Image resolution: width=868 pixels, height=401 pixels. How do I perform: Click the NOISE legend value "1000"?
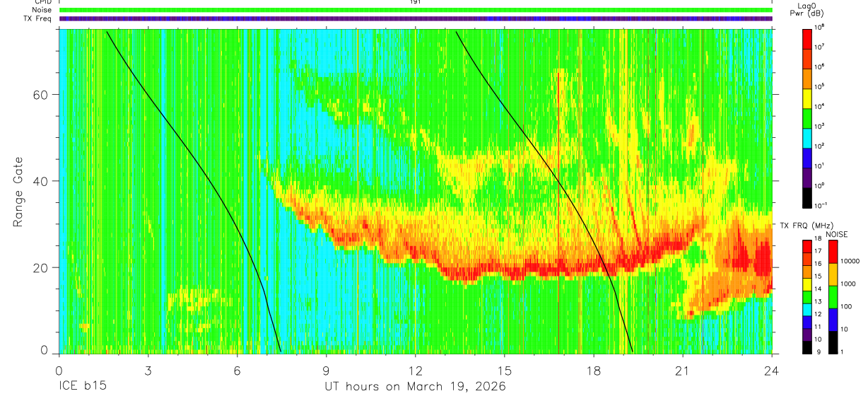click(850, 284)
